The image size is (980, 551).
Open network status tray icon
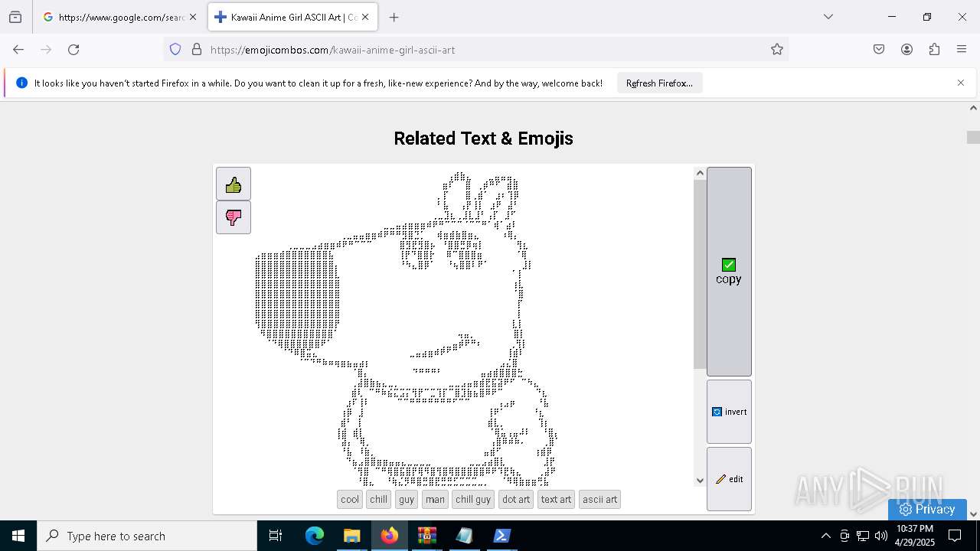pos(863,536)
